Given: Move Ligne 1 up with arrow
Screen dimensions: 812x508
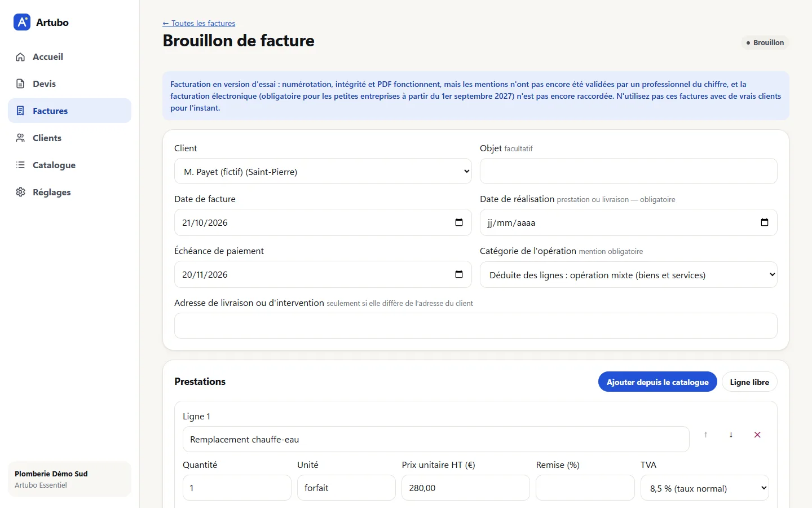Looking at the screenshot, I should coord(705,435).
